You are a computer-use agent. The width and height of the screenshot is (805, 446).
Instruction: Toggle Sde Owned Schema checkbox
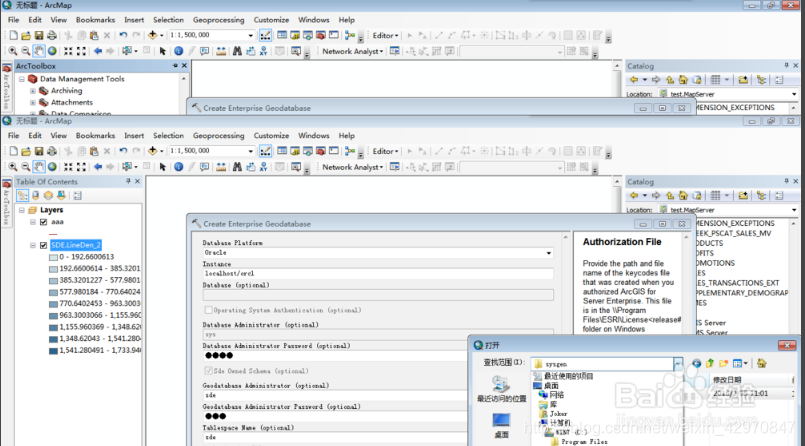208,371
